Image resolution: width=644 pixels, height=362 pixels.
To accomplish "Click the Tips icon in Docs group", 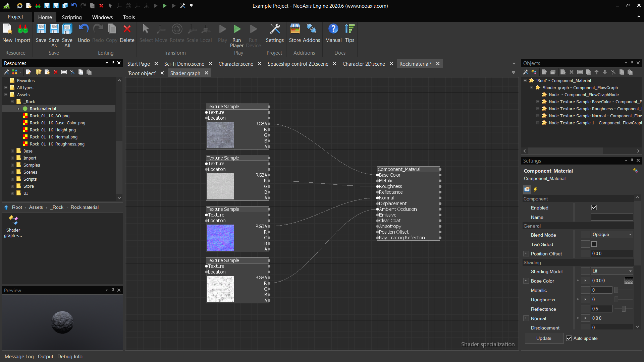I will (x=350, y=29).
